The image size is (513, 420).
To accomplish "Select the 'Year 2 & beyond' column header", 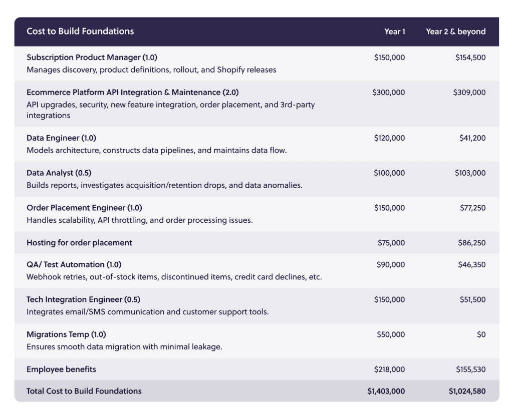I will [455, 32].
